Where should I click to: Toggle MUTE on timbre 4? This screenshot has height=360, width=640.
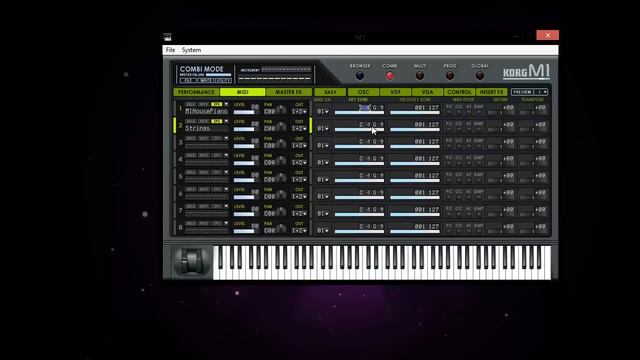tap(204, 156)
